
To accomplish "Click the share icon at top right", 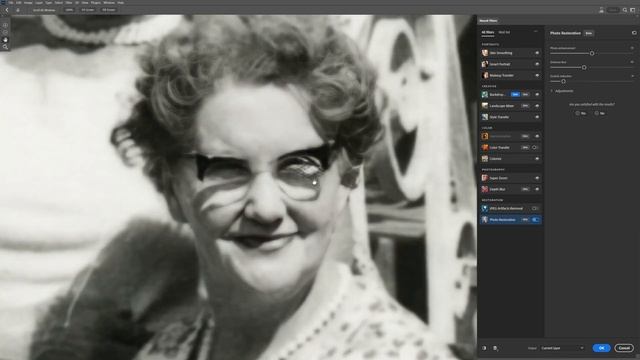I will 601,10.
